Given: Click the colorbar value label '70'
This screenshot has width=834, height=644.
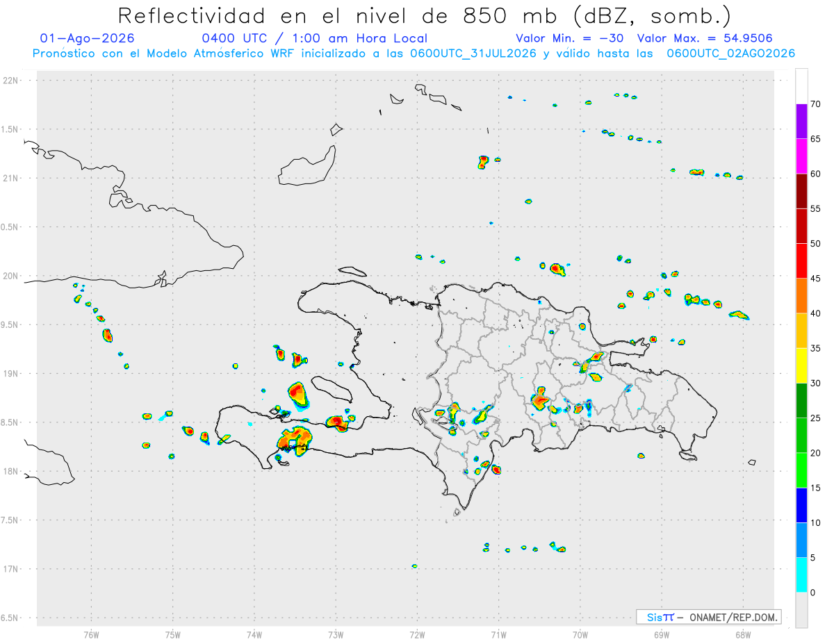Looking at the screenshot, I should tap(816, 104).
